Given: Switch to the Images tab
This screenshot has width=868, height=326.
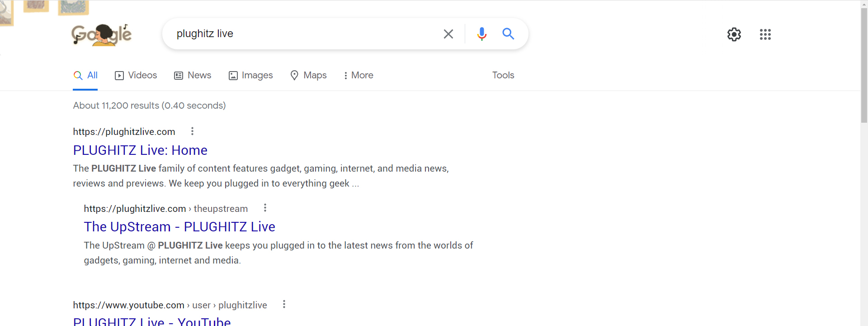Looking at the screenshot, I should pos(250,75).
